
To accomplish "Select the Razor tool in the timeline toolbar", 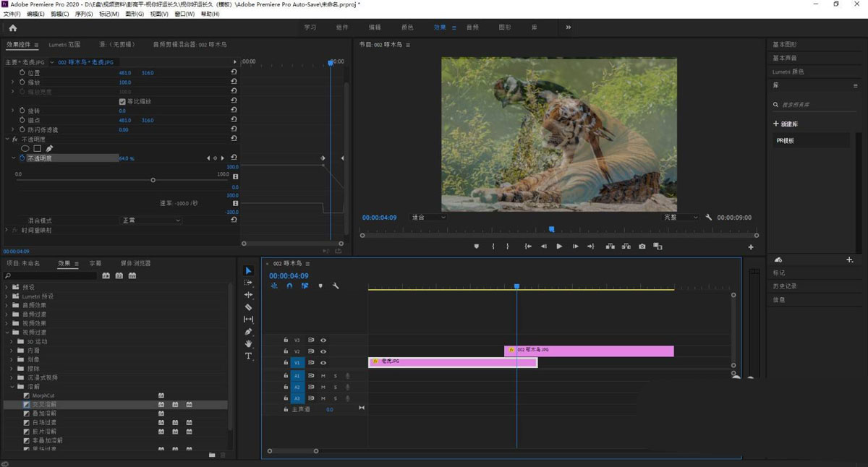I will (x=249, y=307).
